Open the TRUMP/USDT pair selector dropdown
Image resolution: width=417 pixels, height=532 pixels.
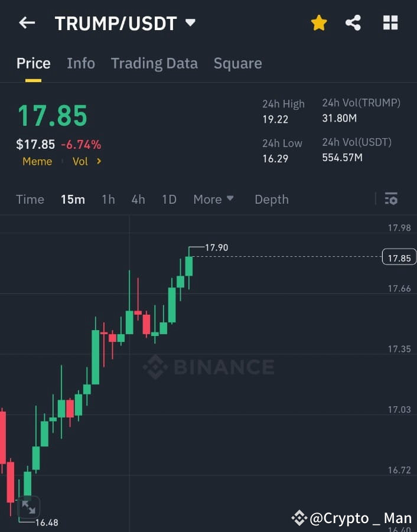[190, 23]
